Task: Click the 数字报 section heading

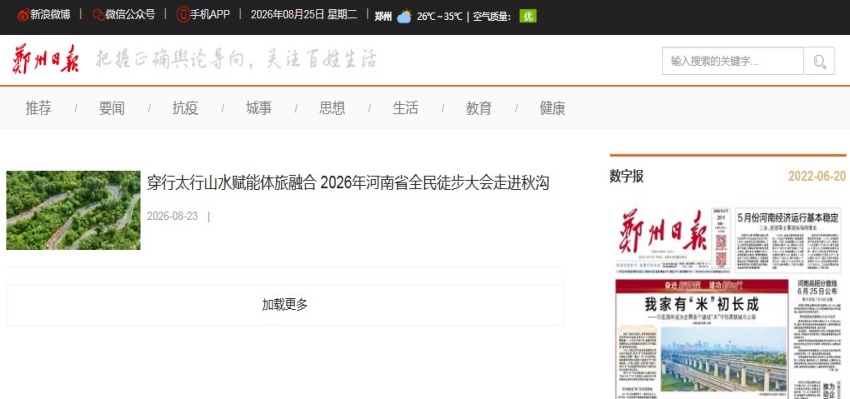Action: [627, 176]
